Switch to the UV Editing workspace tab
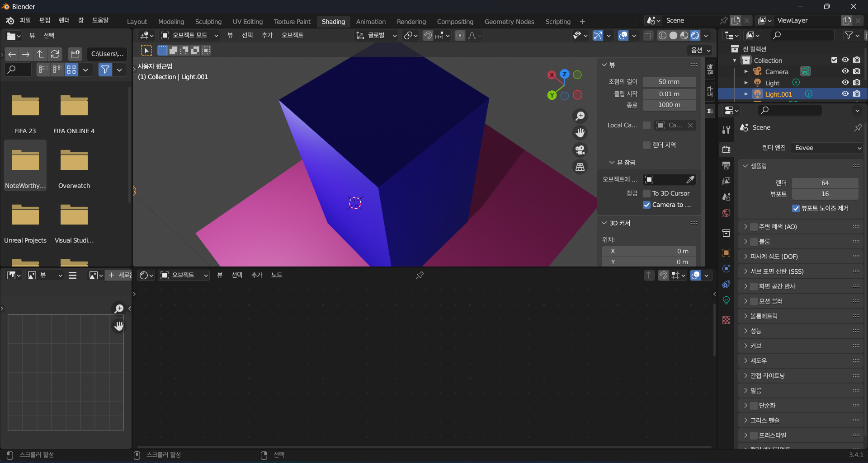Viewport: 868px width, 463px height. [248, 22]
